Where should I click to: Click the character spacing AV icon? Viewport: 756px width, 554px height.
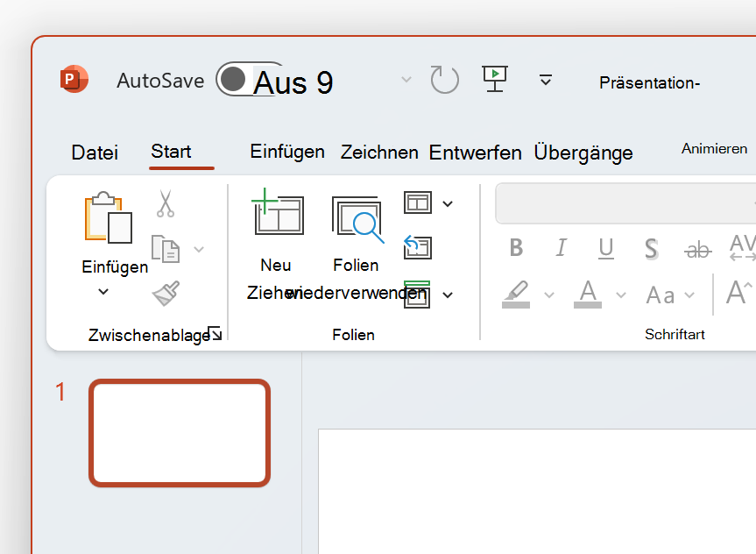tap(743, 247)
